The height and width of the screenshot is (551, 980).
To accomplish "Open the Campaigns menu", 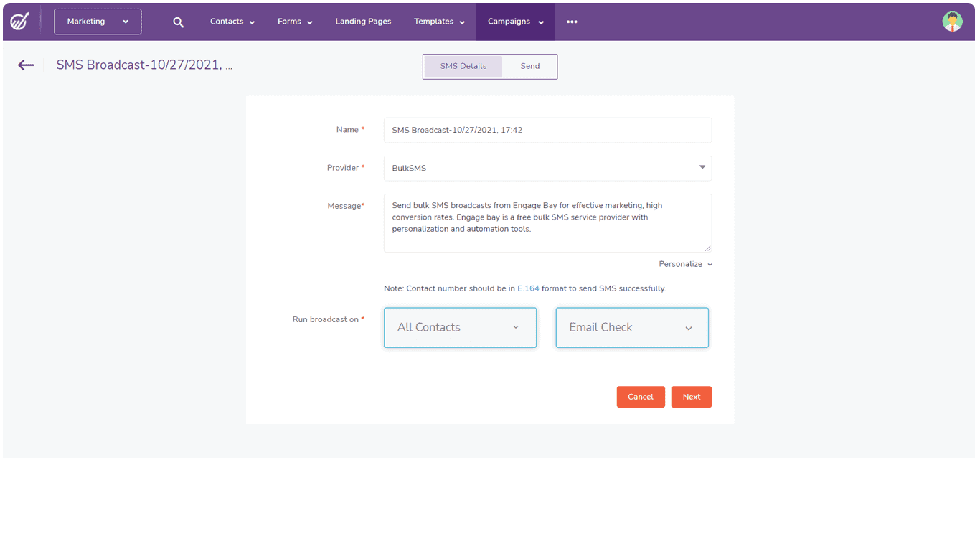I will tap(515, 22).
